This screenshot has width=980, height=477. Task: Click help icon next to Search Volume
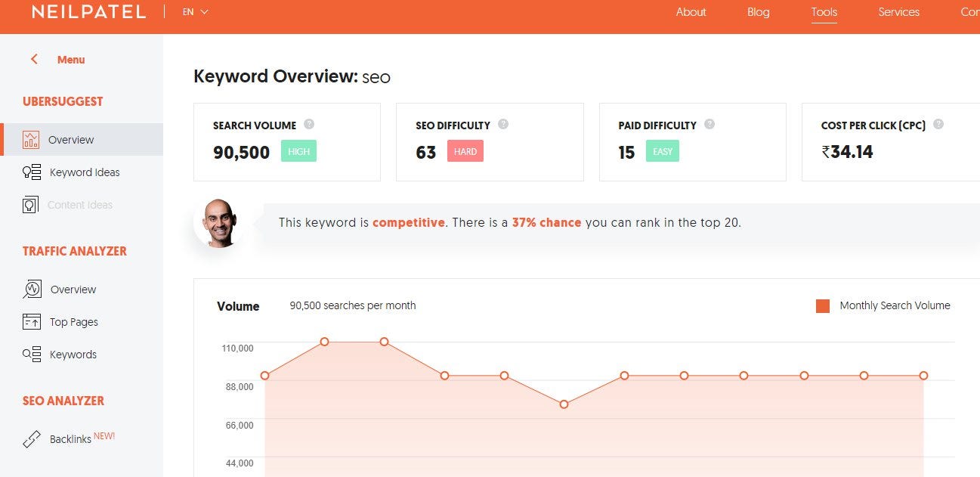tap(309, 125)
